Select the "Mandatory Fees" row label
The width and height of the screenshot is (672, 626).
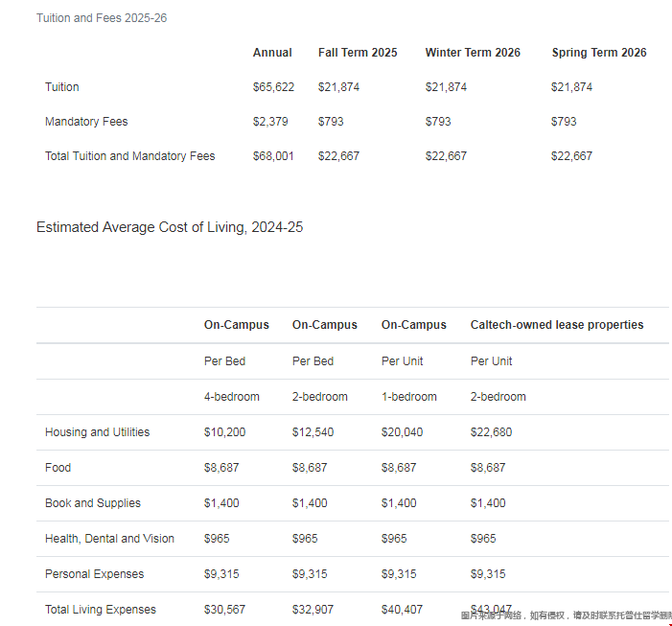[86, 122]
